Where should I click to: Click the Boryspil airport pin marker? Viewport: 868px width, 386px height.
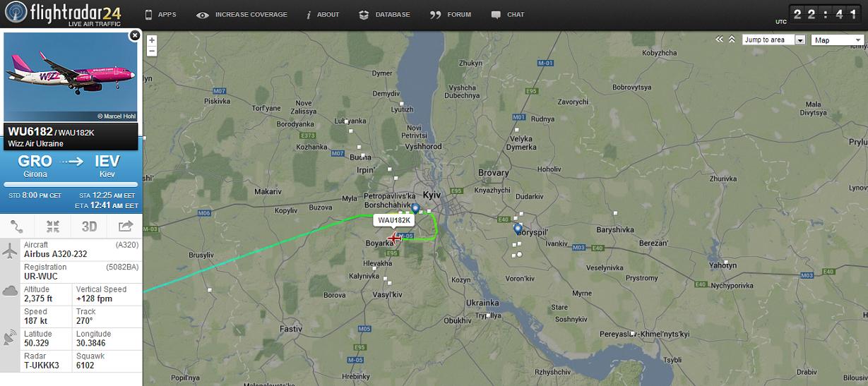(x=518, y=229)
